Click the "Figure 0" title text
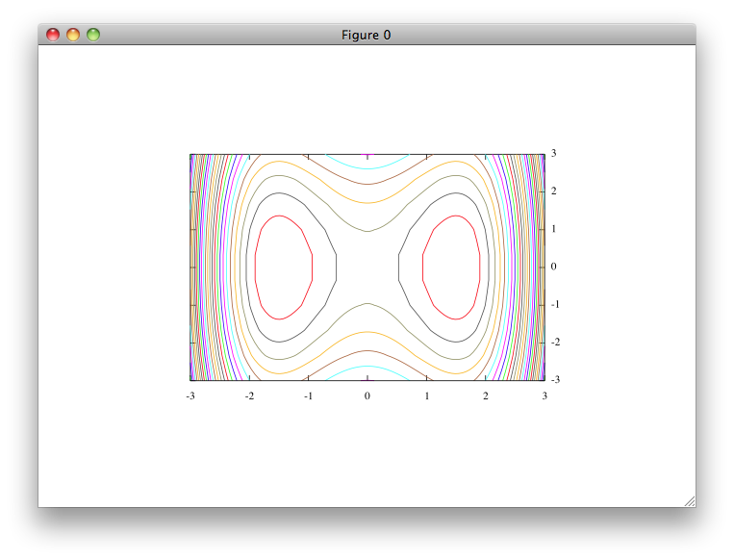Screen dimensions: 734x560 click(366, 35)
